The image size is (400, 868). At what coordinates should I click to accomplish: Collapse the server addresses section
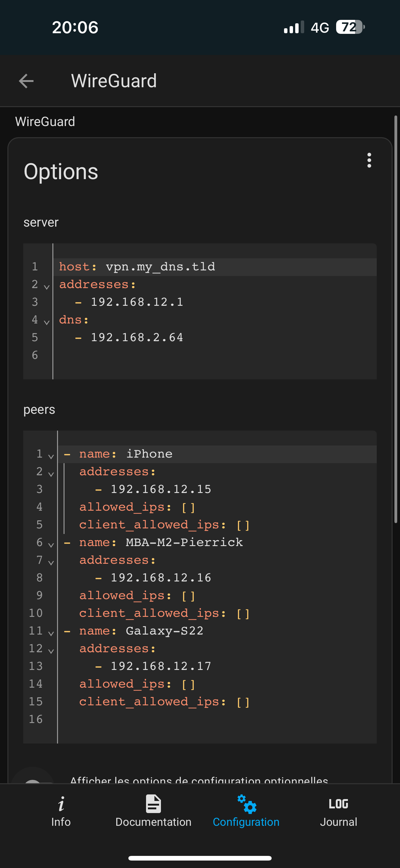47,287
